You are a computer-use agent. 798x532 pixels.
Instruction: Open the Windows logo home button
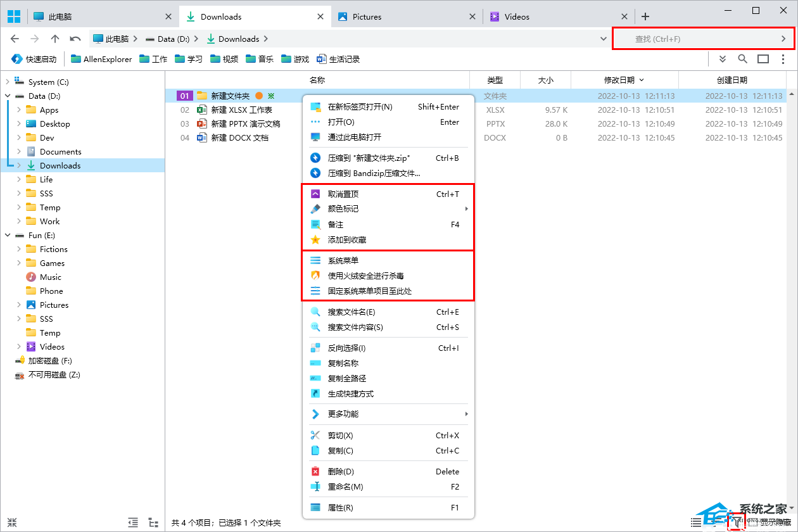click(13, 16)
